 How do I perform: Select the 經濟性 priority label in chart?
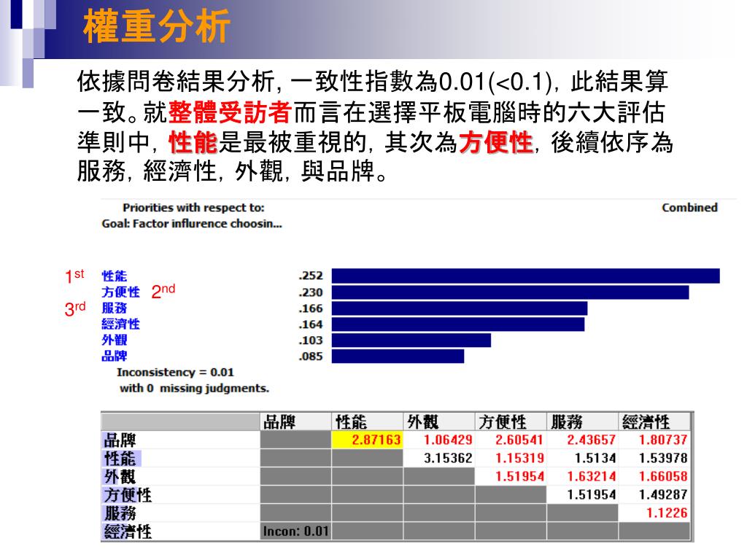point(121,324)
